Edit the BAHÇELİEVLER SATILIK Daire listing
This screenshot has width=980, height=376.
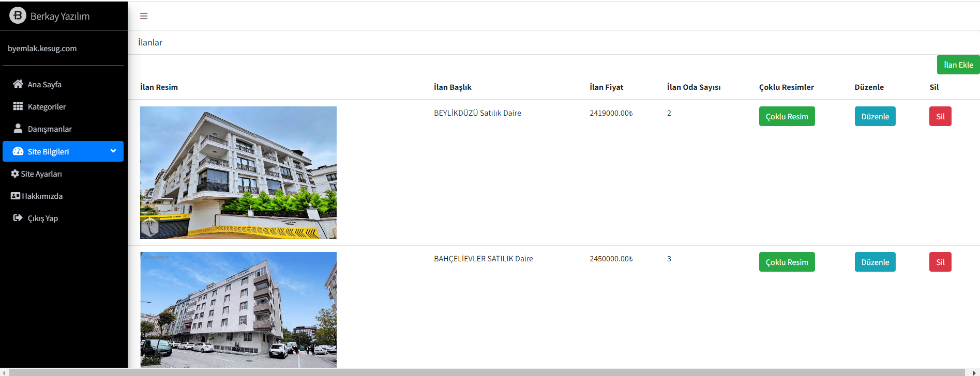(875, 262)
